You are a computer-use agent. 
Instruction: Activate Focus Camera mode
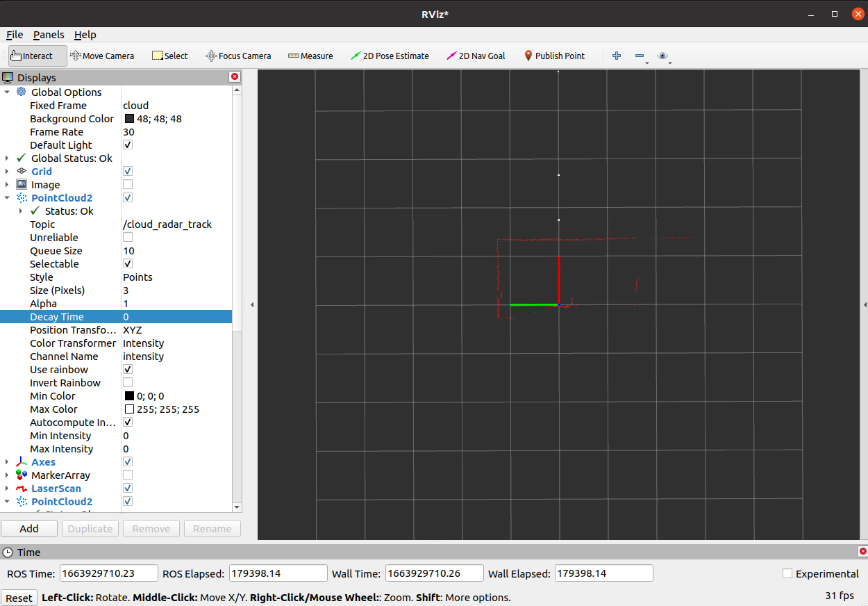[238, 56]
